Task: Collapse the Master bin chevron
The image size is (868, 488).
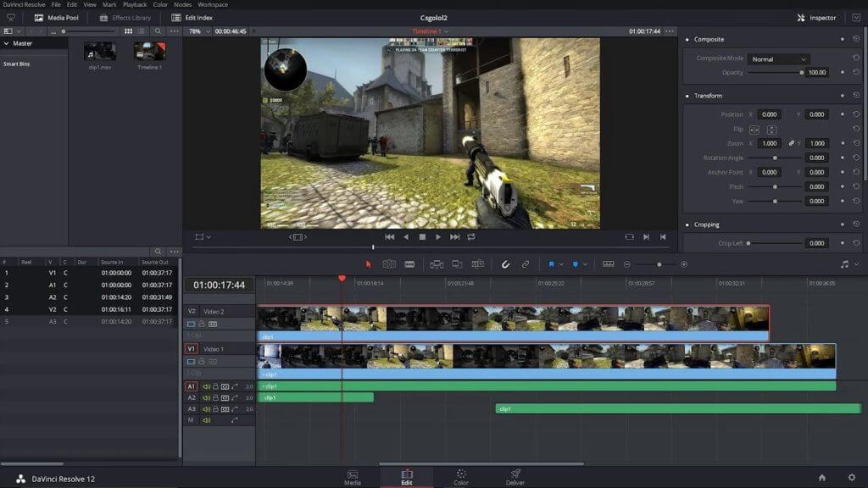Action: 7,43
